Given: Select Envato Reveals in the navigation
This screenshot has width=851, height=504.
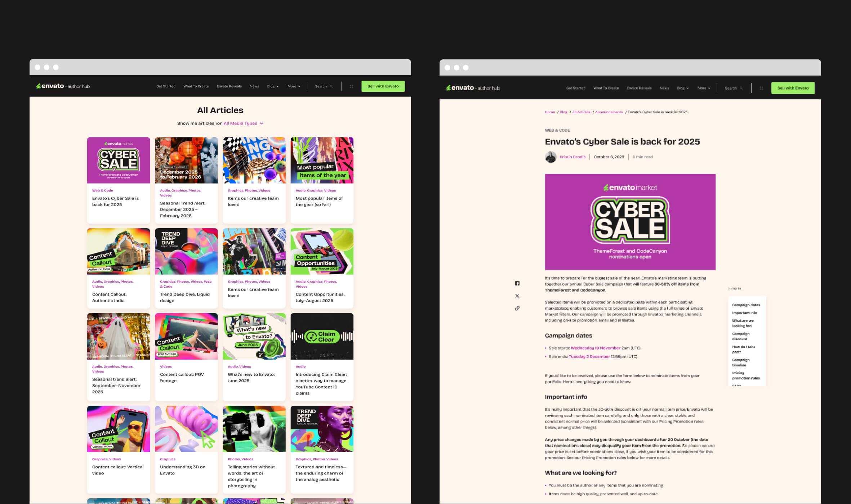Looking at the screenshot, I should 229,86.
